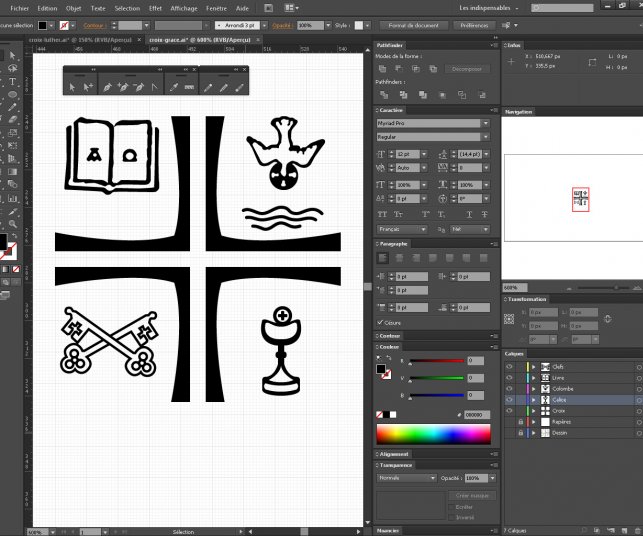
Task: Pick the Eyedropper in floating tool panel
Action: [174, 87]
